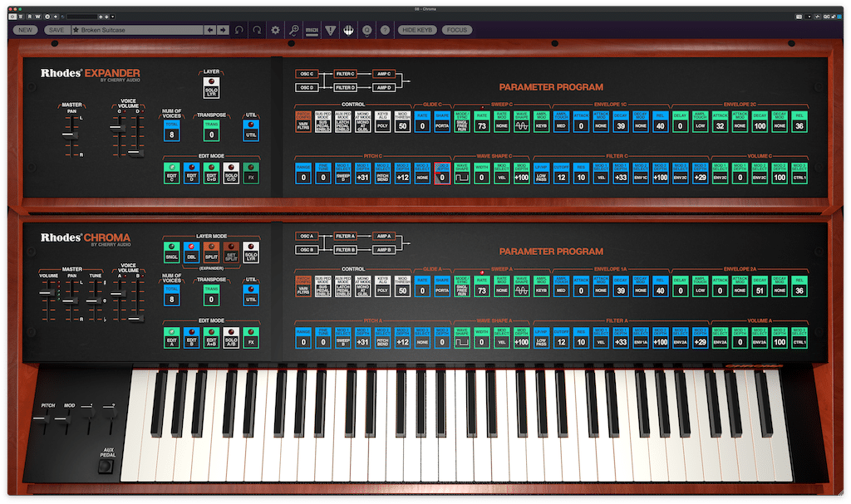Open the MIDI mapping icon

click(x=312, y=31)
